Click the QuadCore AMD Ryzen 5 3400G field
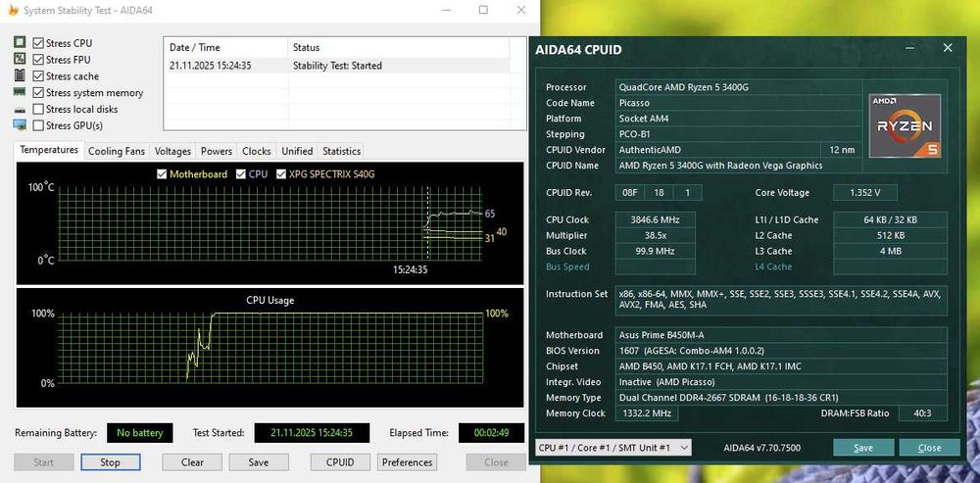The width and height of the screenshot is (980, 483). click(x=739, y=87)
